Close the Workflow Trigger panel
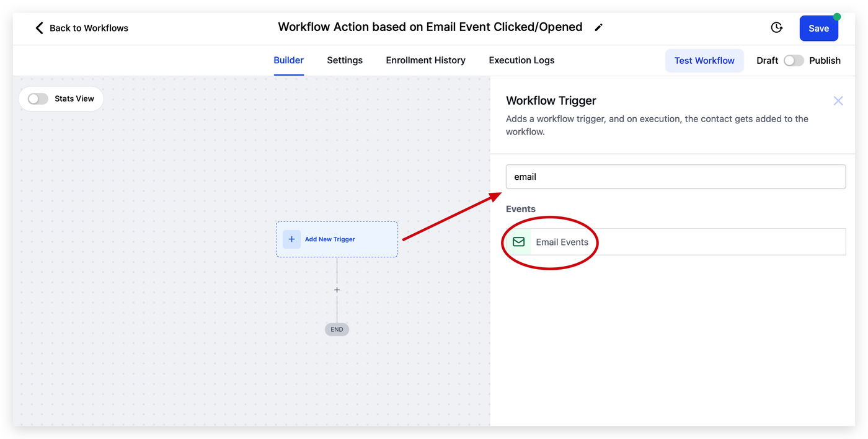 point(838,100)
